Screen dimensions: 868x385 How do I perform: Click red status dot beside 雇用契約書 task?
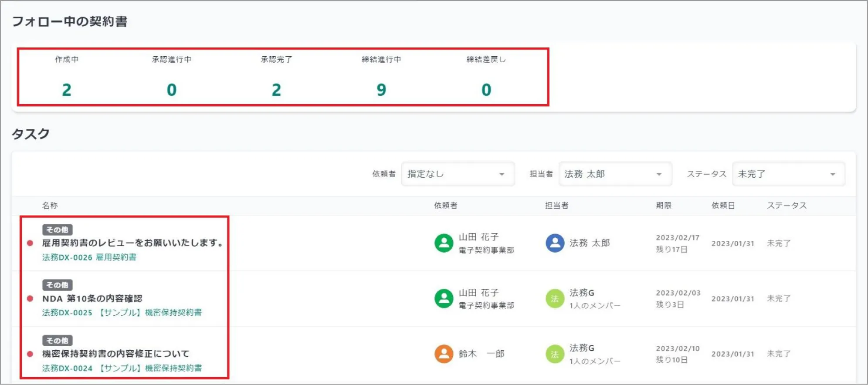[x=30, y=243]
